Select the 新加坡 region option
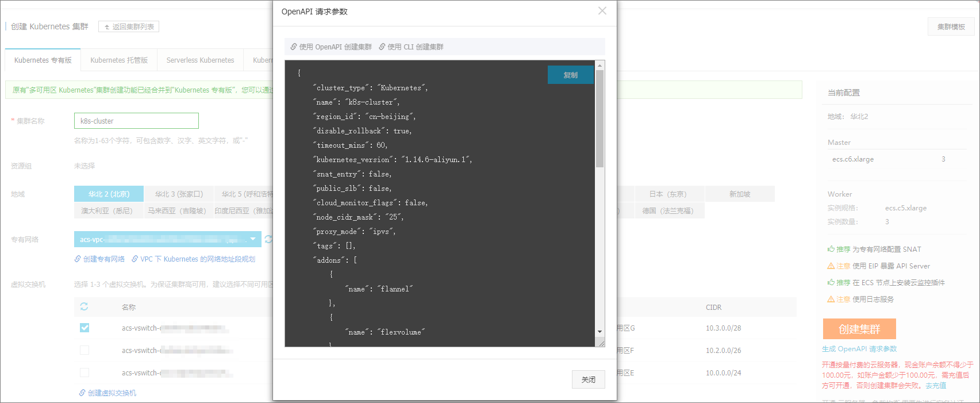 pos(740,194)
